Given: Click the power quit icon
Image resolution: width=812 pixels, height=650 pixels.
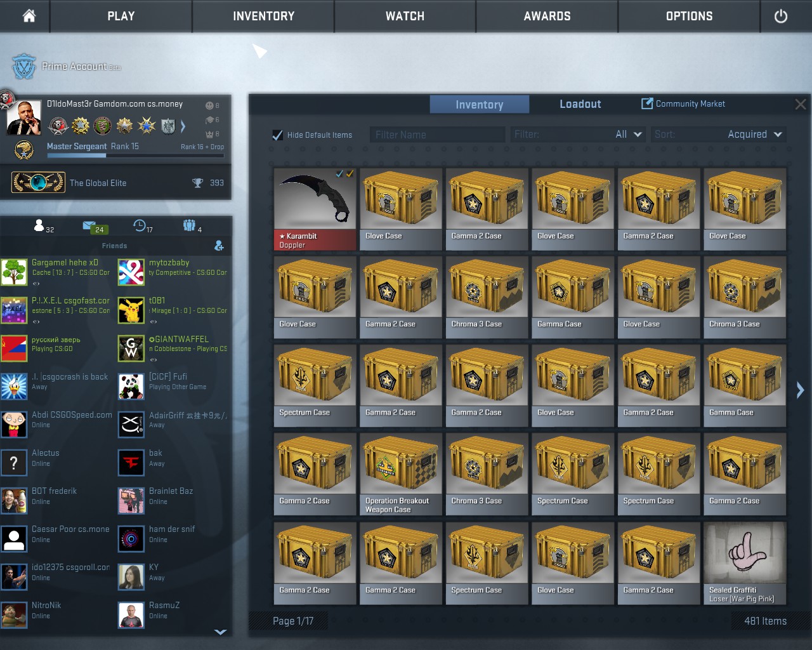Looking at the screenshot, I should [x=781, y=16].
